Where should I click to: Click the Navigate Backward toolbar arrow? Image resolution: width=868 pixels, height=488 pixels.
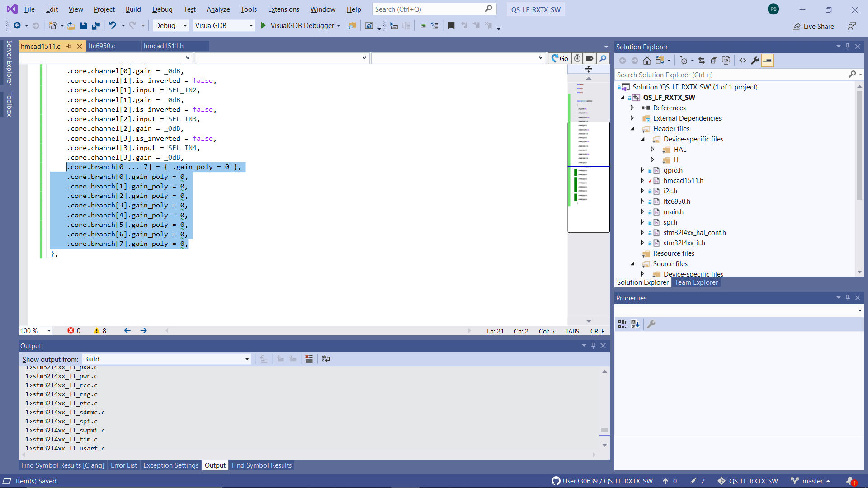(17, 26)
